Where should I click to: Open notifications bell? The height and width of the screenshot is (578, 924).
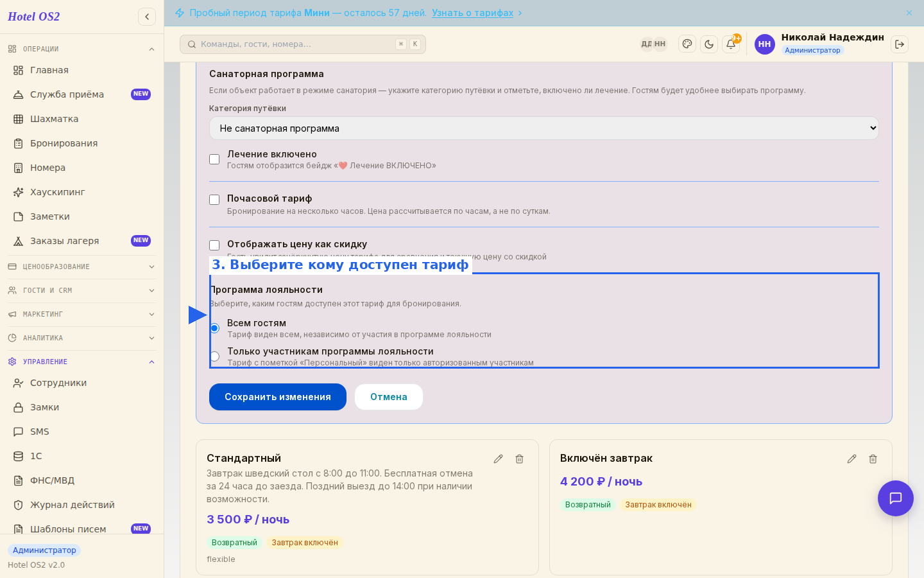[731, 44]
